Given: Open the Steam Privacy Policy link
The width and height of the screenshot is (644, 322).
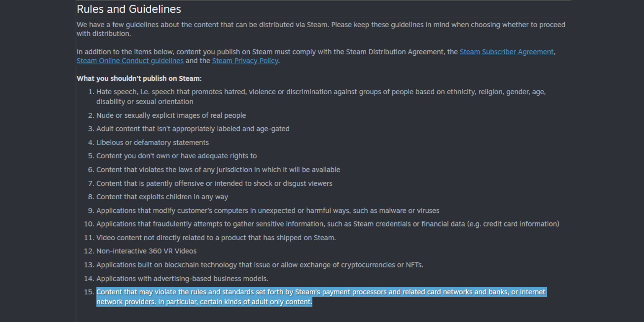Looking at the screenshot, I should pyautogui.click(x=245, y=61).
